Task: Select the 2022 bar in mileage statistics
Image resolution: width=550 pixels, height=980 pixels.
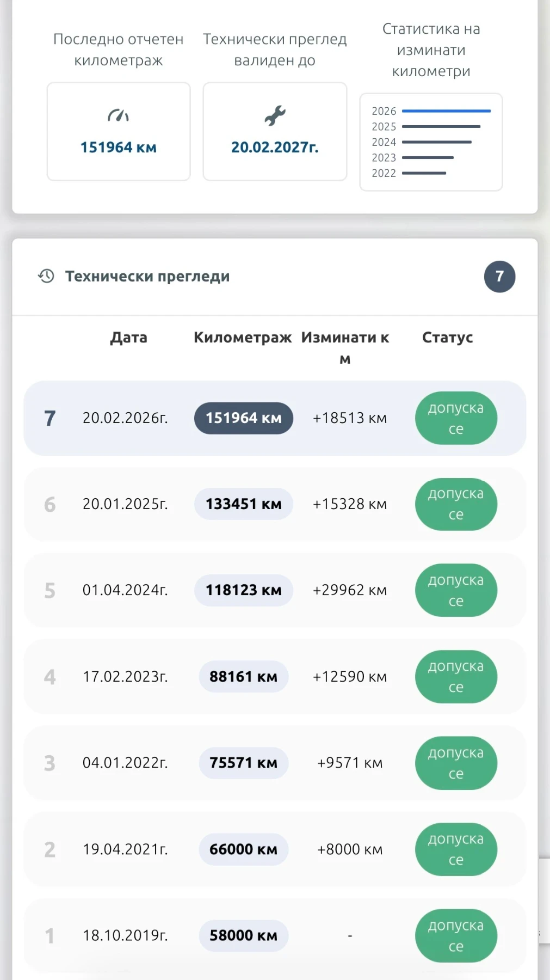Action: point(424,173)
